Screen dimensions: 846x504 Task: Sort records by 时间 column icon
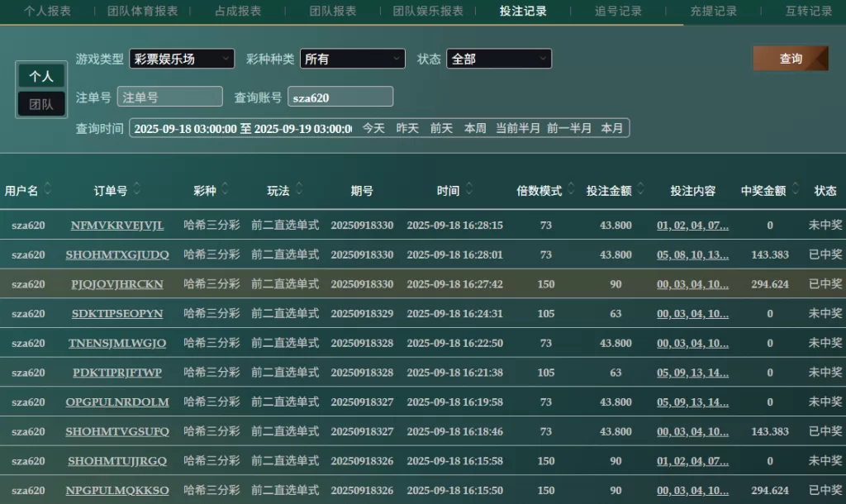point(469,190)
